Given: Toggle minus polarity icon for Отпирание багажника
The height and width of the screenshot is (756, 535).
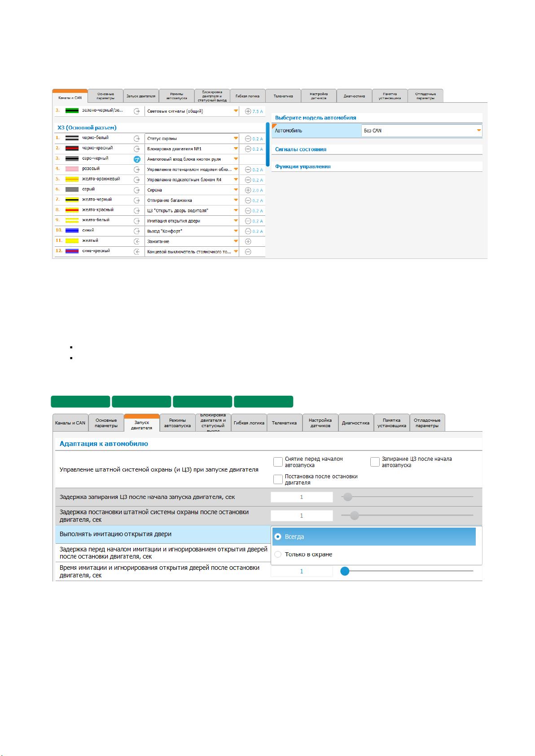Looking at the screenshot, I should [248, 201].
